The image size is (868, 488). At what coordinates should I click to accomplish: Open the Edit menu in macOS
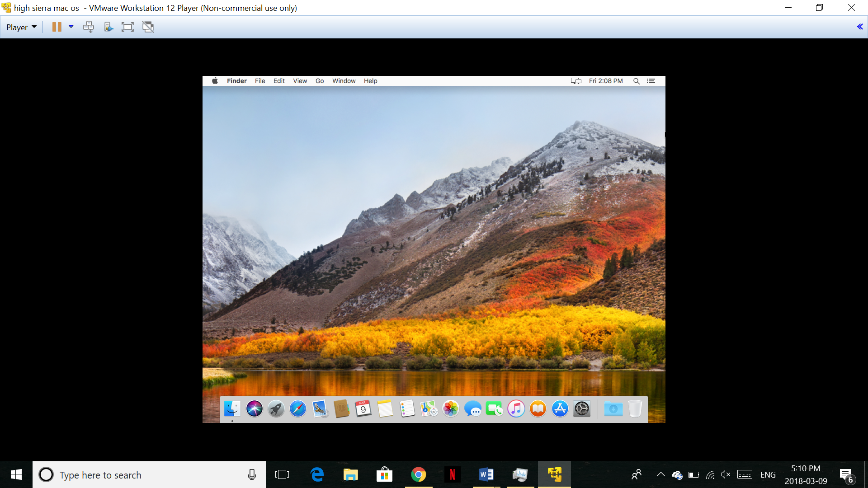(x=279, y=81)
